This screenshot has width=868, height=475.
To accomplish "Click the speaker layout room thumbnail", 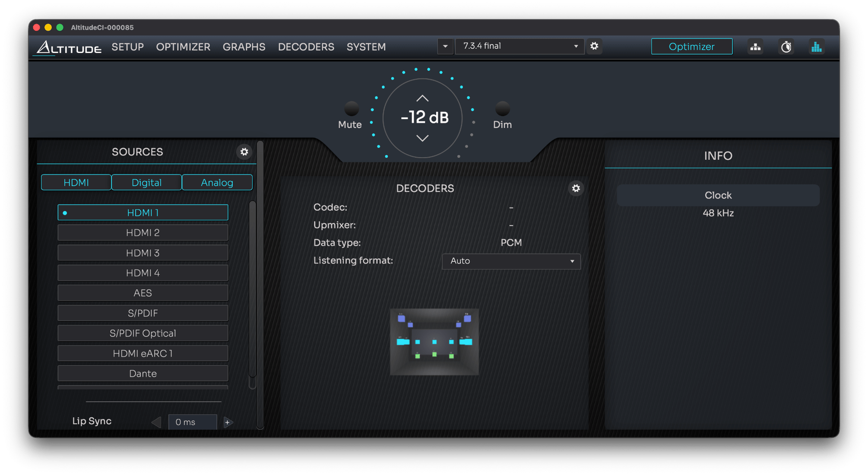I will (434, 342).
